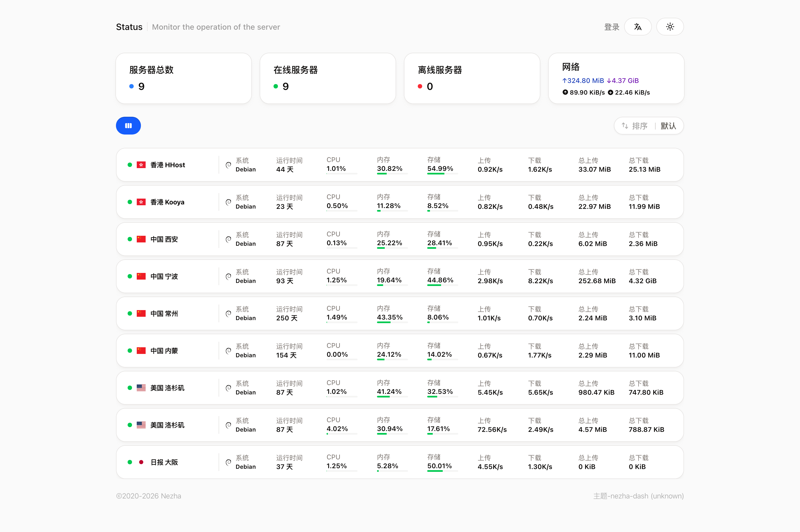Click the 4.02% CPU value
Viewport: 800px width, 532px height.
tap(337, 429)
